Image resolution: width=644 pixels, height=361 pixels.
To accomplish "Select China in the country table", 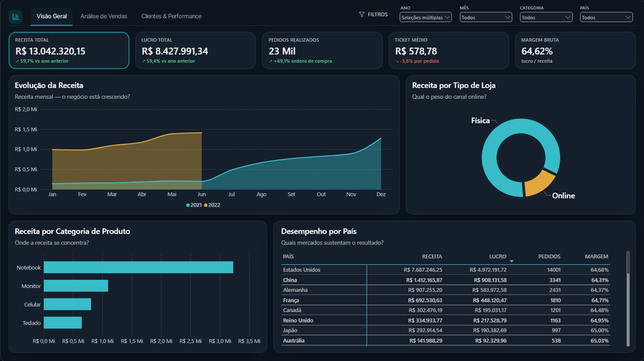I will [290, 280].
